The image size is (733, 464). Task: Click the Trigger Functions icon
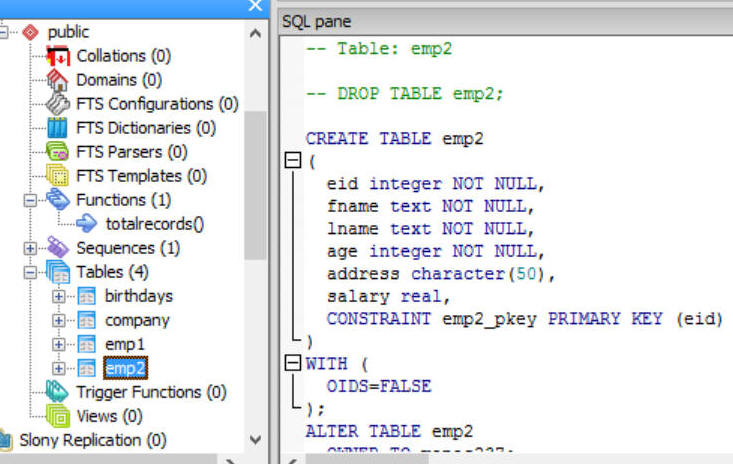(x=59, y=392)
